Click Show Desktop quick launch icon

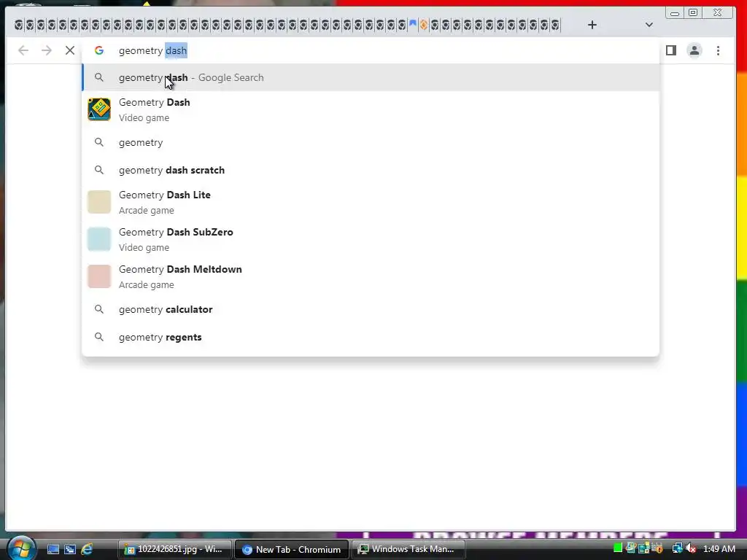pyautogui.click(x=53, y=549)
